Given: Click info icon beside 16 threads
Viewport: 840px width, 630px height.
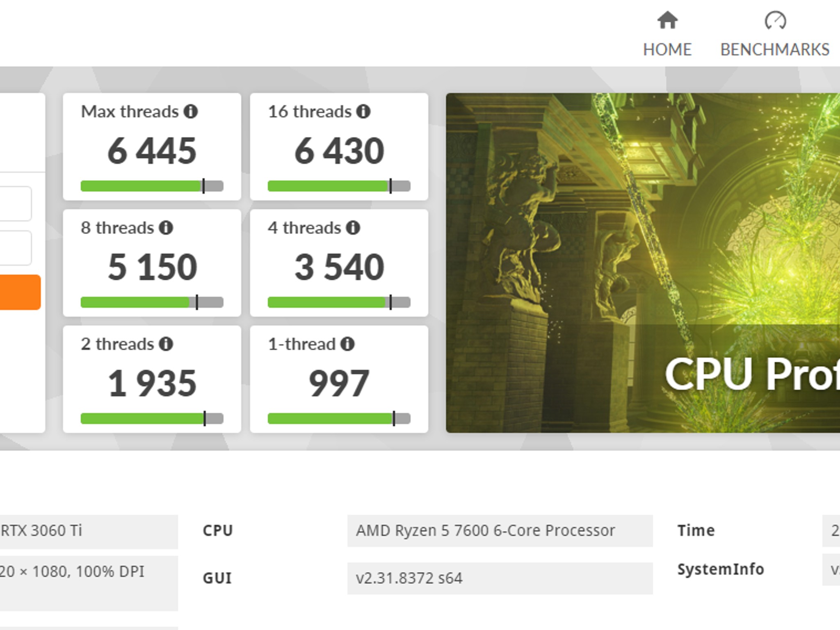Looking at the screenshot, I should [363, 111].
